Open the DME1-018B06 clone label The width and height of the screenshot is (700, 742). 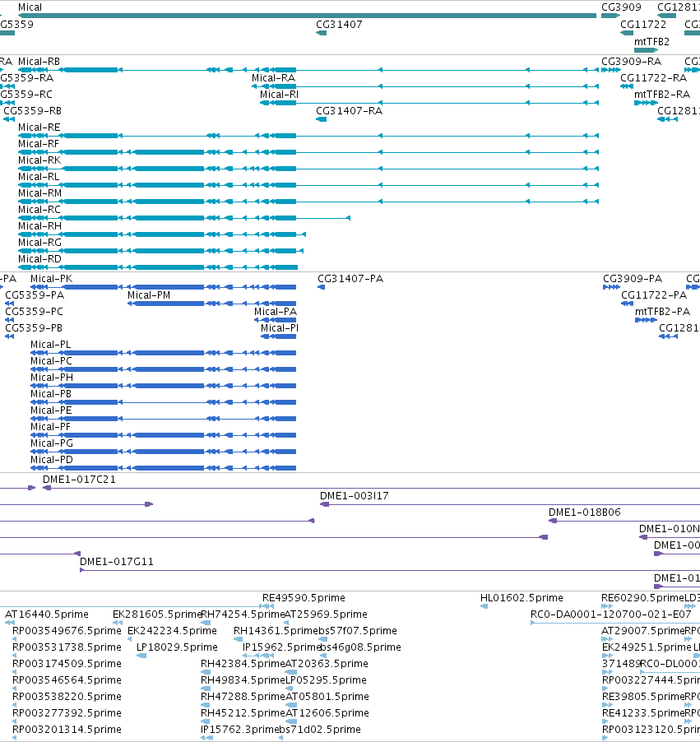click(x=585, y=512)
